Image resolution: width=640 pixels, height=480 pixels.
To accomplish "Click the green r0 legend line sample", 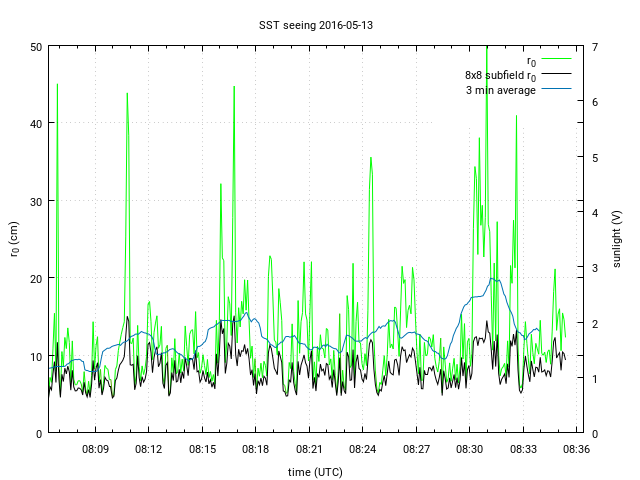I will point(556,60).
